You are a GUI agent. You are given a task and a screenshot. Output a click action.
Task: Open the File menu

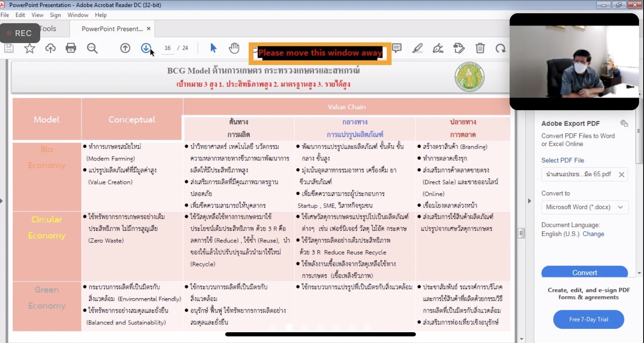[x=5, y=15]
